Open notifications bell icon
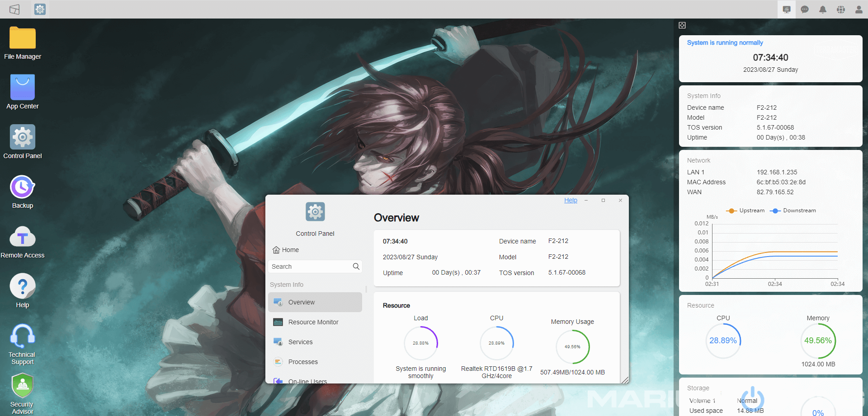 (823, 9)
